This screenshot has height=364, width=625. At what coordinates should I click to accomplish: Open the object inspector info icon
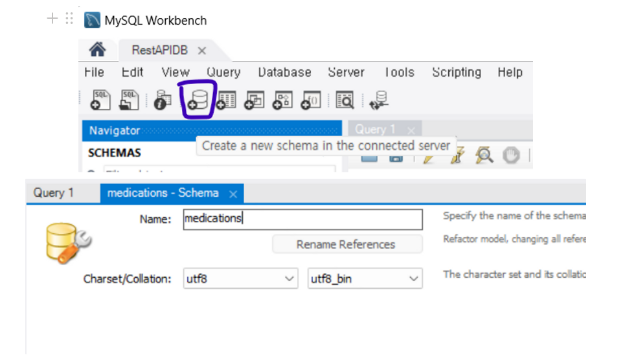pyautogui.click(x=163, y=100)
